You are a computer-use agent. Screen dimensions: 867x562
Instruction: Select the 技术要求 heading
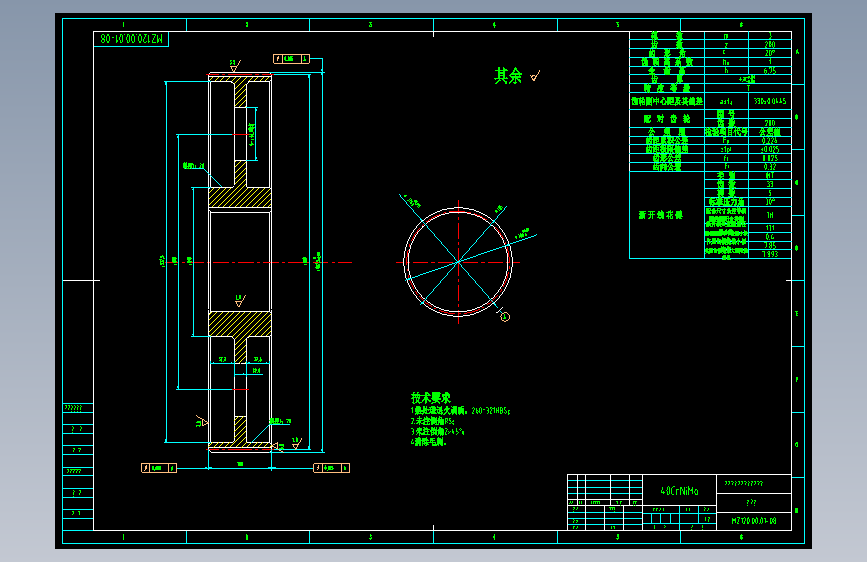[x=431, y=398]
